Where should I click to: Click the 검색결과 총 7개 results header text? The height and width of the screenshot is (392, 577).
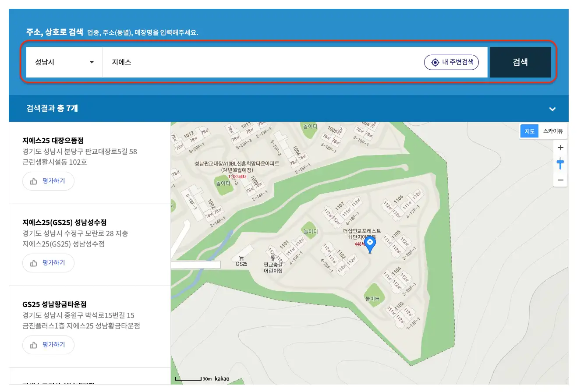pyautogui.click(x=52, y=108)
